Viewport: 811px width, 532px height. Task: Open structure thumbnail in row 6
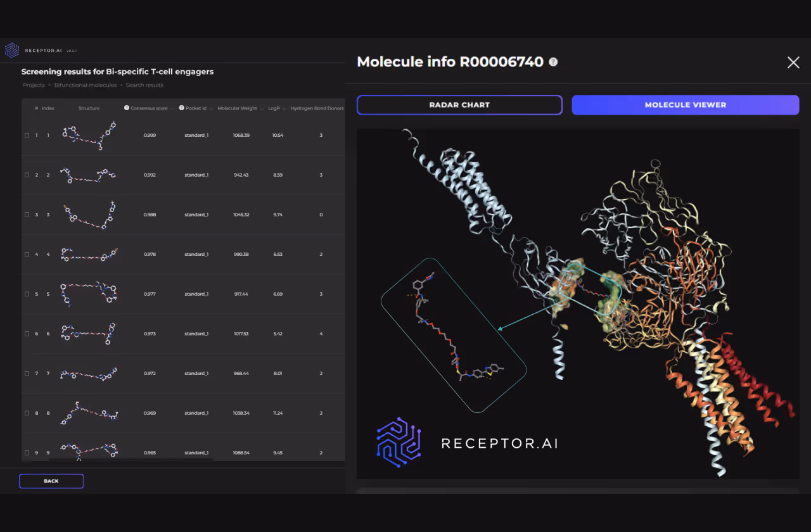(89, 334)
